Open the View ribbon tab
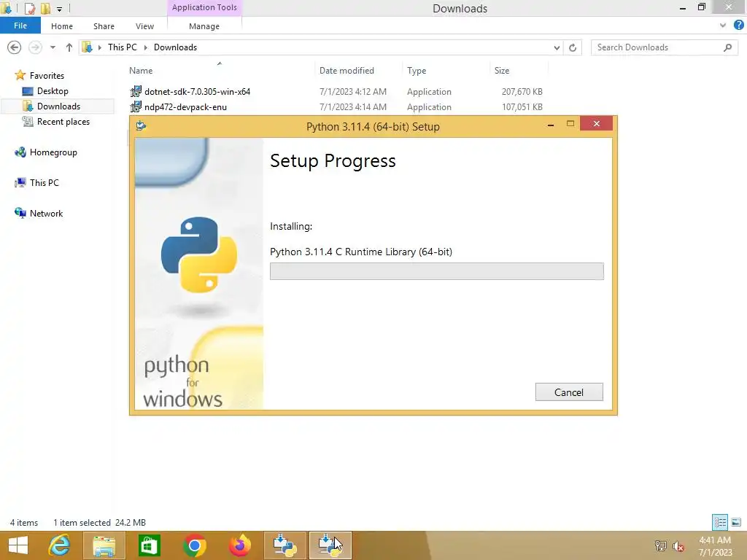Viewport: 747px width, 560px height. [144, 26]
